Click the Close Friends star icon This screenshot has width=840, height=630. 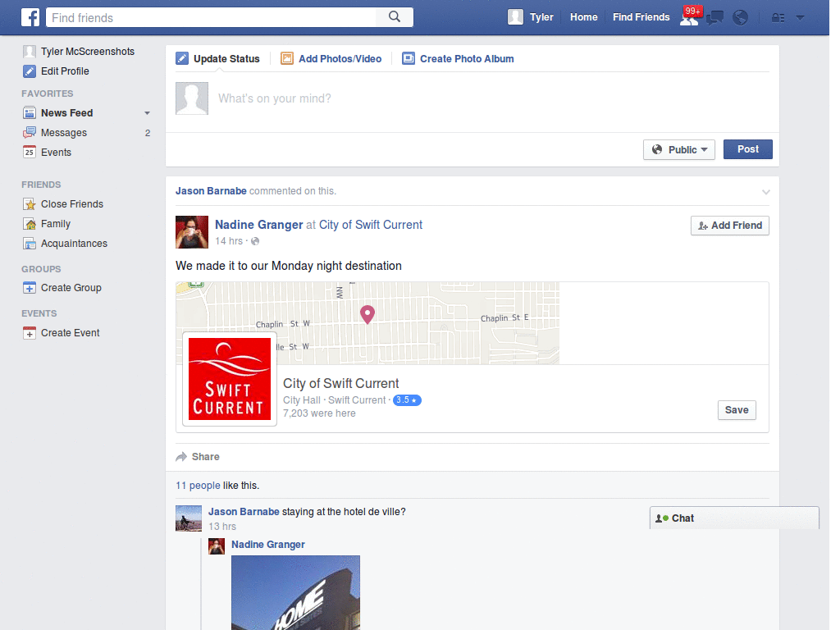30,204
